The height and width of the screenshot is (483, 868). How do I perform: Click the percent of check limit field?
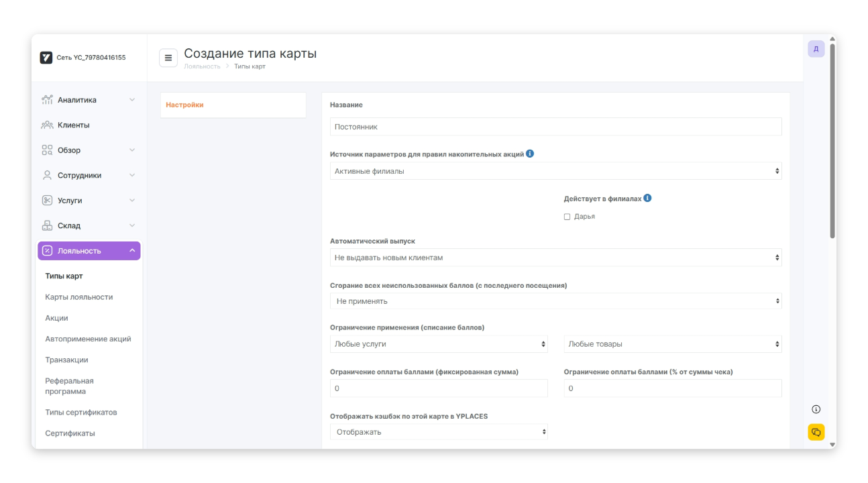click(673, 388)
